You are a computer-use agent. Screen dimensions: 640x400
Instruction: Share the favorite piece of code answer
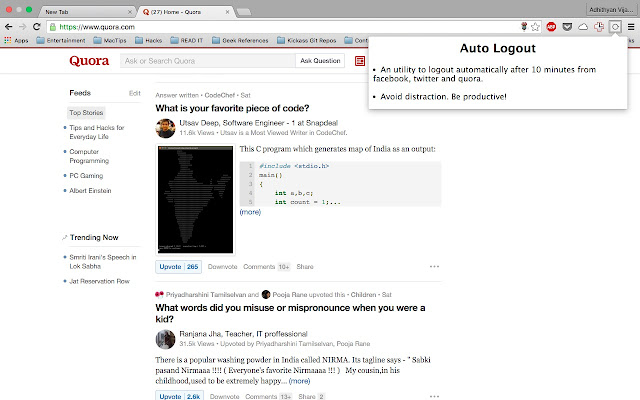coord(305,267)
